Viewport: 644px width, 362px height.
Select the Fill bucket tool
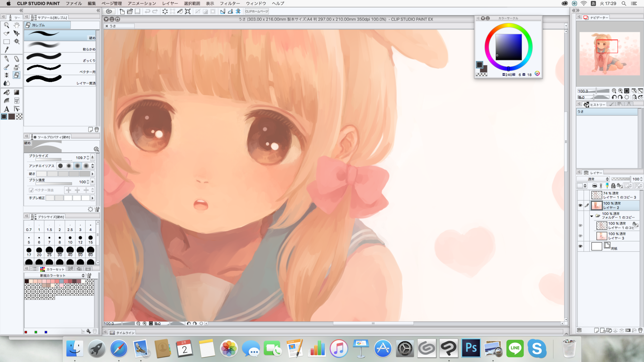click(6, 92)
